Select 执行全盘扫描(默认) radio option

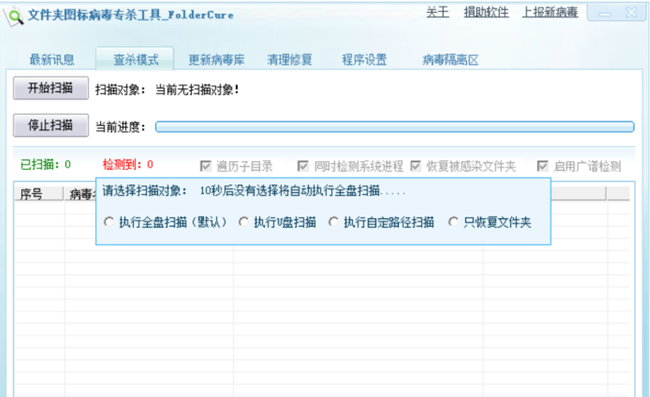pyautogui.click(x=109, y=222)
